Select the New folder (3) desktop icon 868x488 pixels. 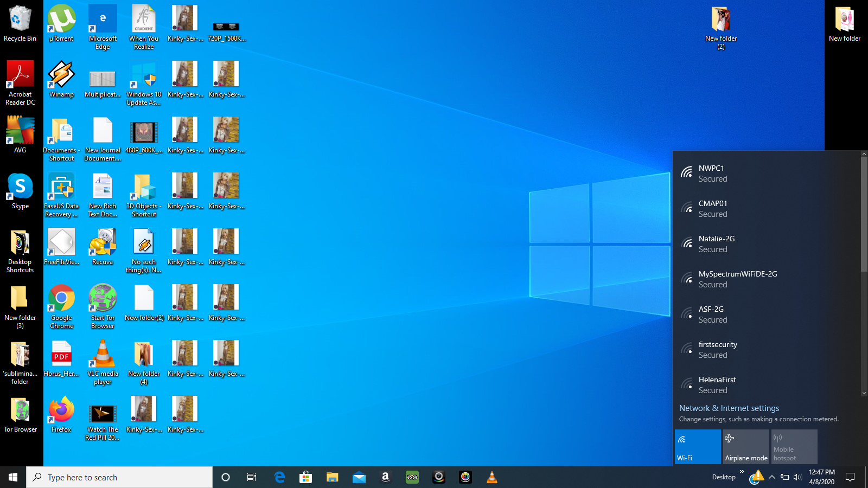[x=20, y=307]
